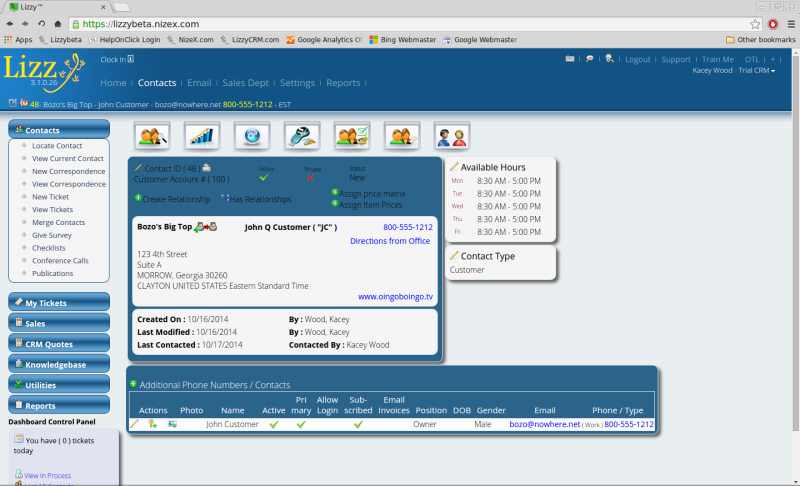The width and height of the screenshot is (800, 486).
Task: Click the pencil icon beside Available Hours
Action: click(454, 167)
